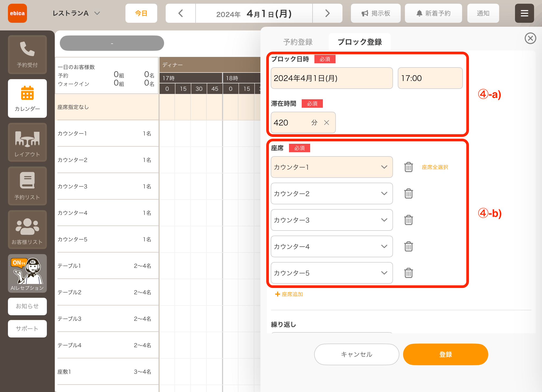
Task: Jump to 今日
Action: (141, 13)
